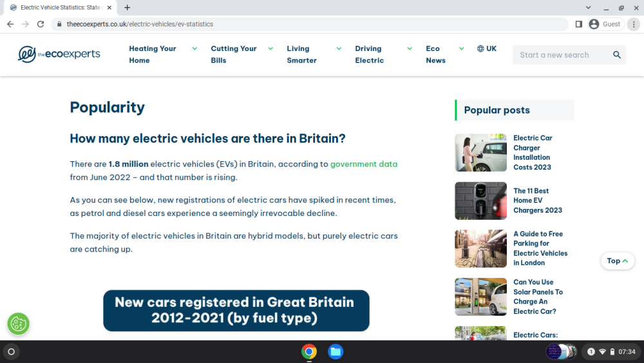Viewport: 644px width, 363px height.
Task: Open Living Smarter menu
Action: (302, 54)
